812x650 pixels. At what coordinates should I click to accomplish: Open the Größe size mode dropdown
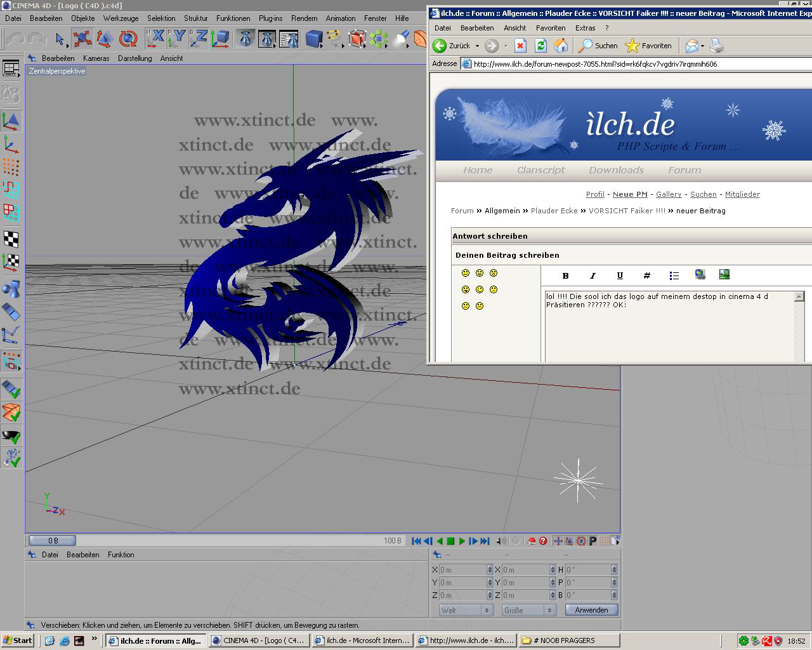tap(528, 610)
